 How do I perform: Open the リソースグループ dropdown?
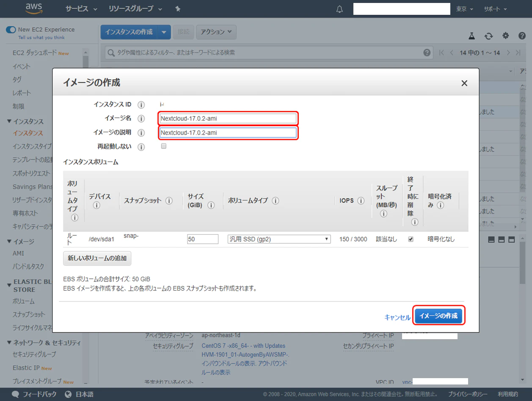(135, 9)
